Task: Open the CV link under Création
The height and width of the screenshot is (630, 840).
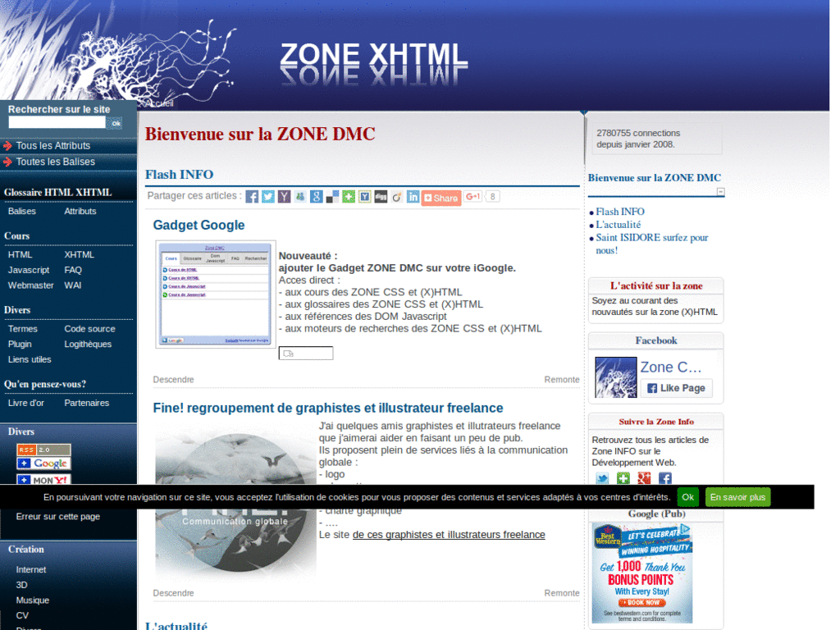Action: pos(22,615)
